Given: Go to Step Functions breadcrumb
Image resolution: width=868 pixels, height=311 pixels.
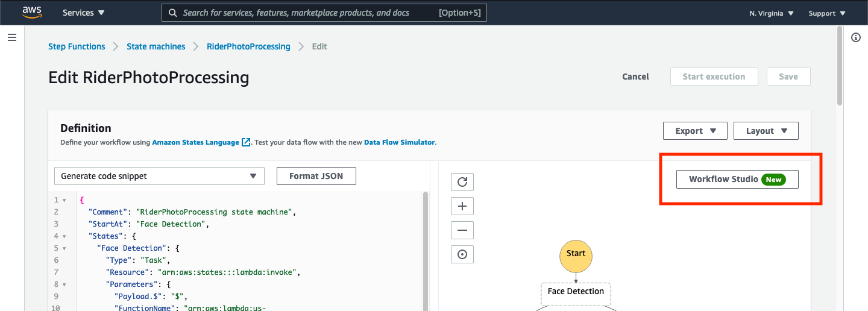Looking at the screenshot, I should click(77, 46).
